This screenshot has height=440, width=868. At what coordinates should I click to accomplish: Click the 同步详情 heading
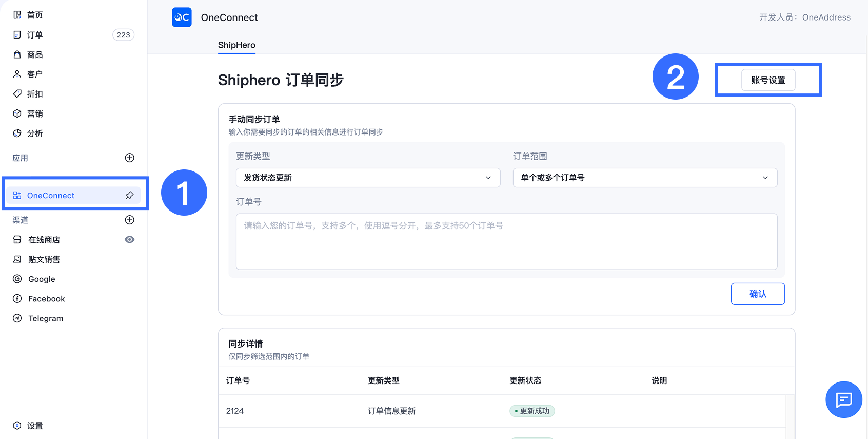point(246,343)
